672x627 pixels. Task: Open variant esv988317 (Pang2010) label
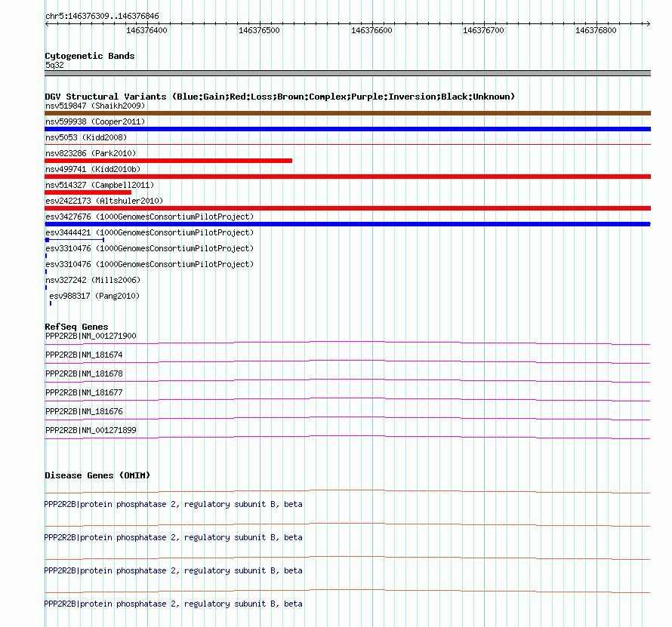(94, 296)
